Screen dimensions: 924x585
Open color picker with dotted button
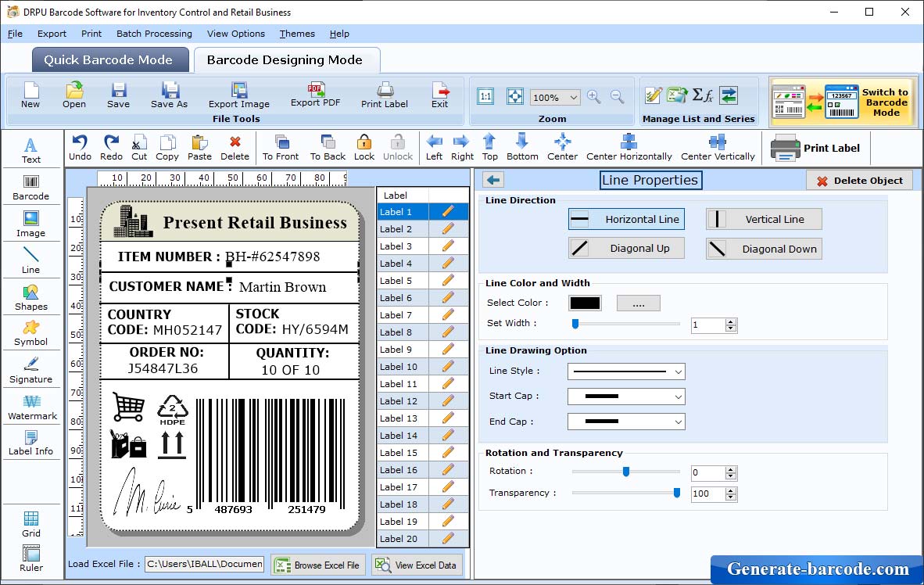pyautogui.click(x=638, y=303)
